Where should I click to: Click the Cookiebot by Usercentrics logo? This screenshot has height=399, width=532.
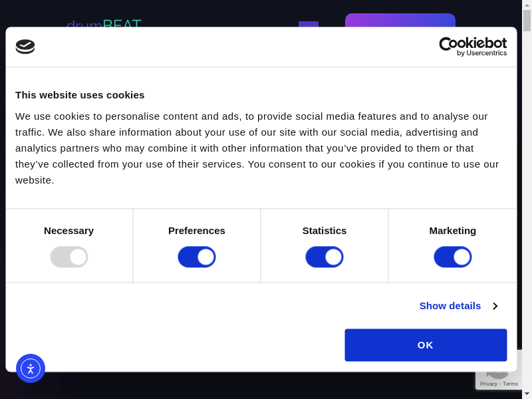[473, 47]
